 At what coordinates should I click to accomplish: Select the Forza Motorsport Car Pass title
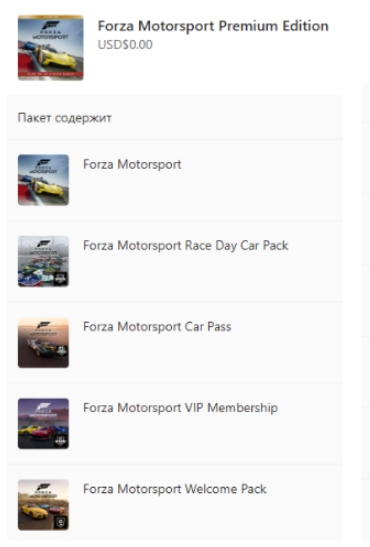pos(157,327)
